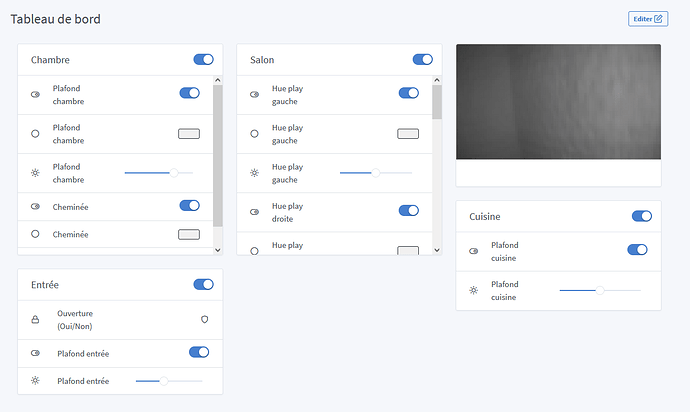Click the Tableau de bord title

pos(55,19)
